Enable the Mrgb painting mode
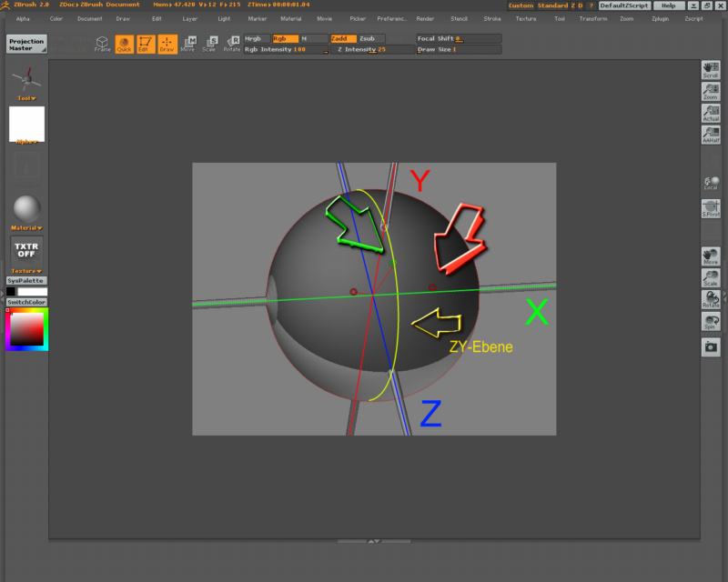 257,38
